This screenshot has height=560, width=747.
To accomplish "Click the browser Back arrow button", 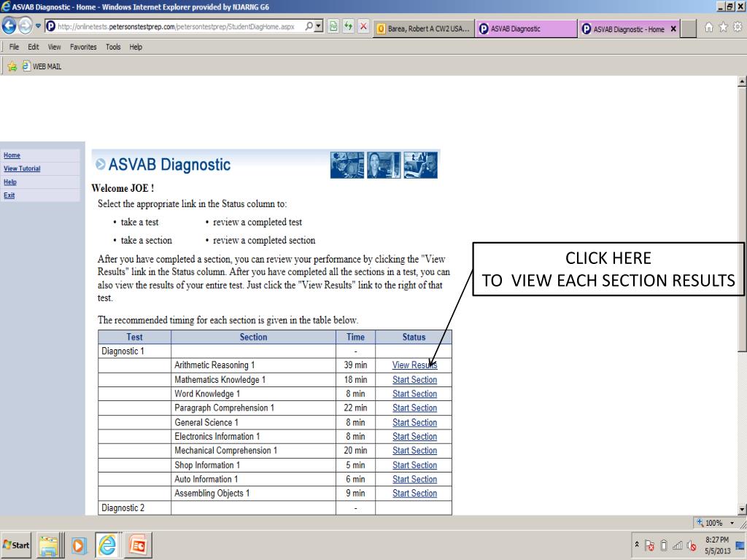I will pos(9,26).
